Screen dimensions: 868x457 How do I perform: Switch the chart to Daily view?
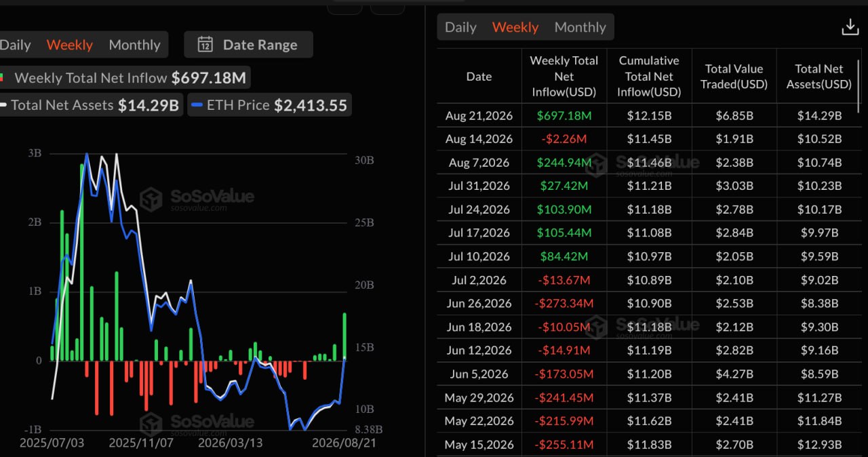click(x=15, y=45)
